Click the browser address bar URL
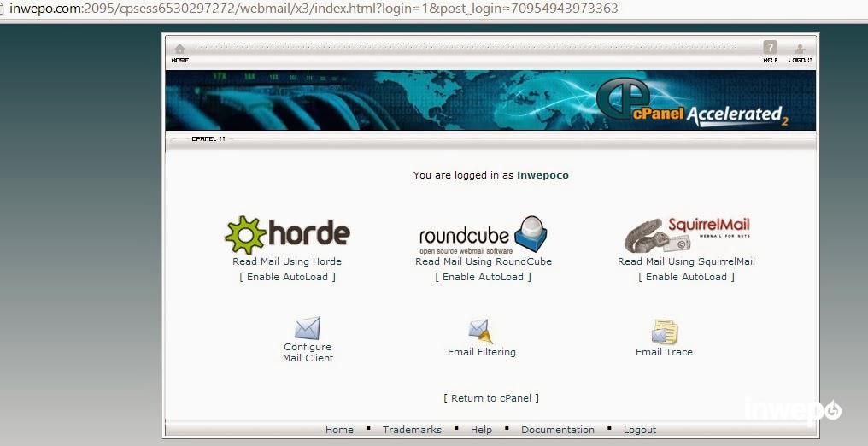 314,9
